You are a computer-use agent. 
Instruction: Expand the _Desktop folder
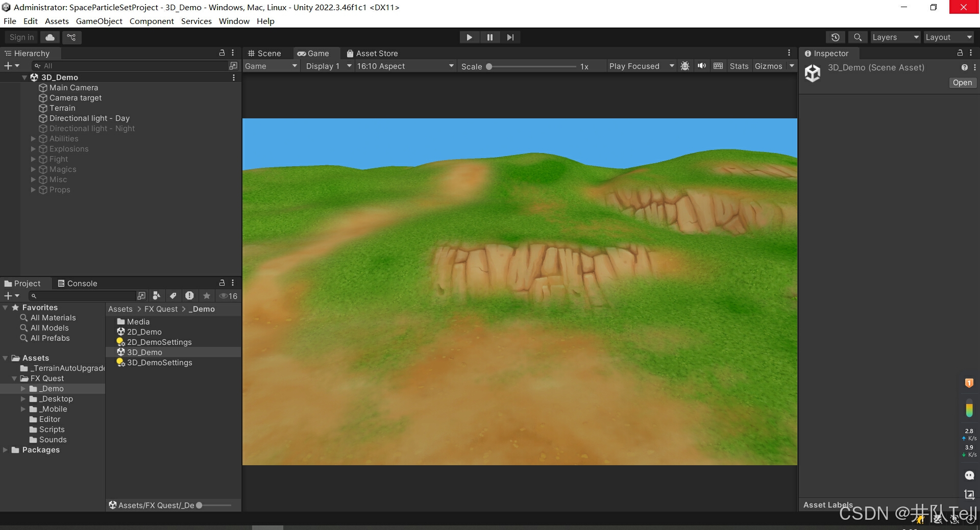coord(23,399)
